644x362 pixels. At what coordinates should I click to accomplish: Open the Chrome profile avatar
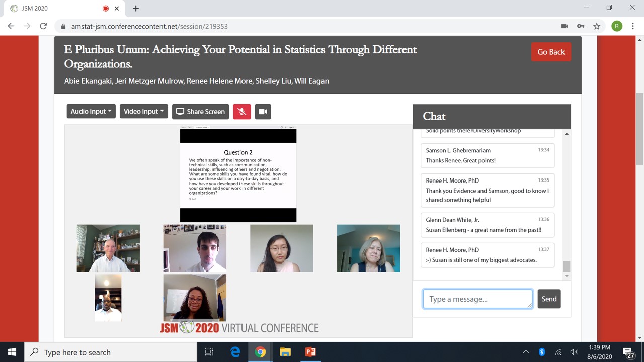pyautogui.click(x=616, y=26)
